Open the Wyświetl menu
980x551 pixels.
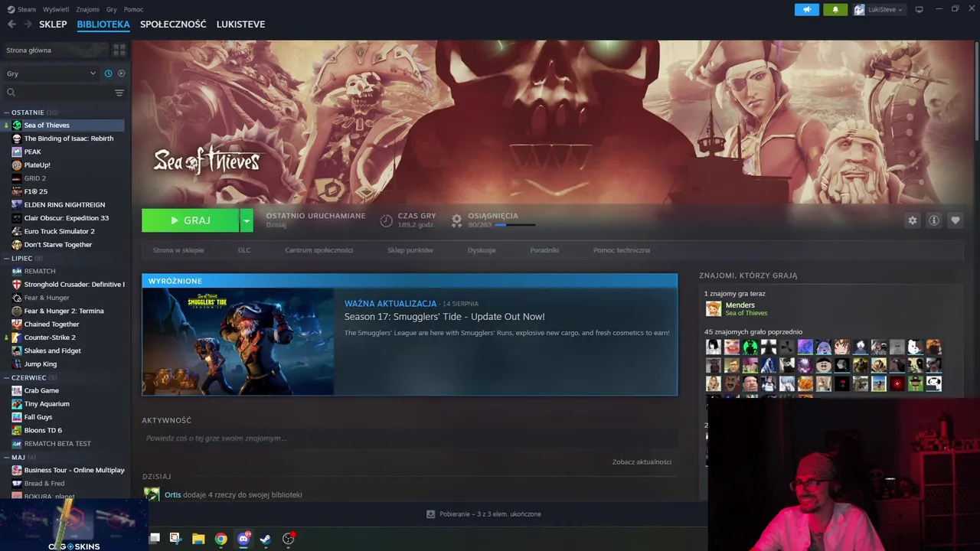(55, 9)
